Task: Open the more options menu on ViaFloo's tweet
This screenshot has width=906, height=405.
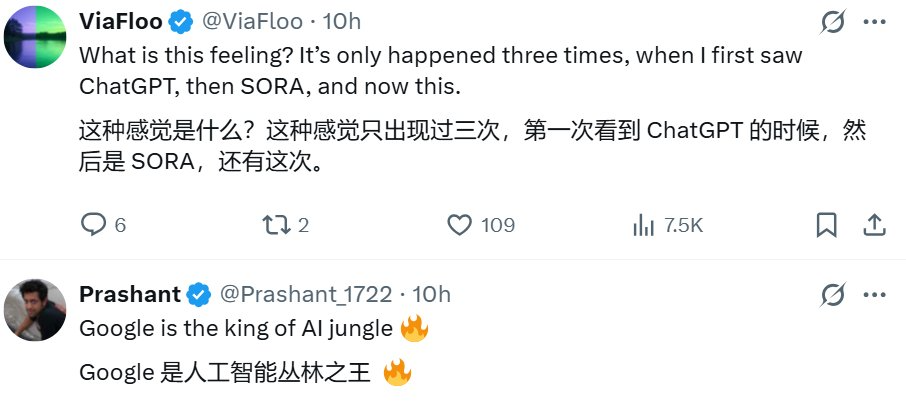Action: 873,21
